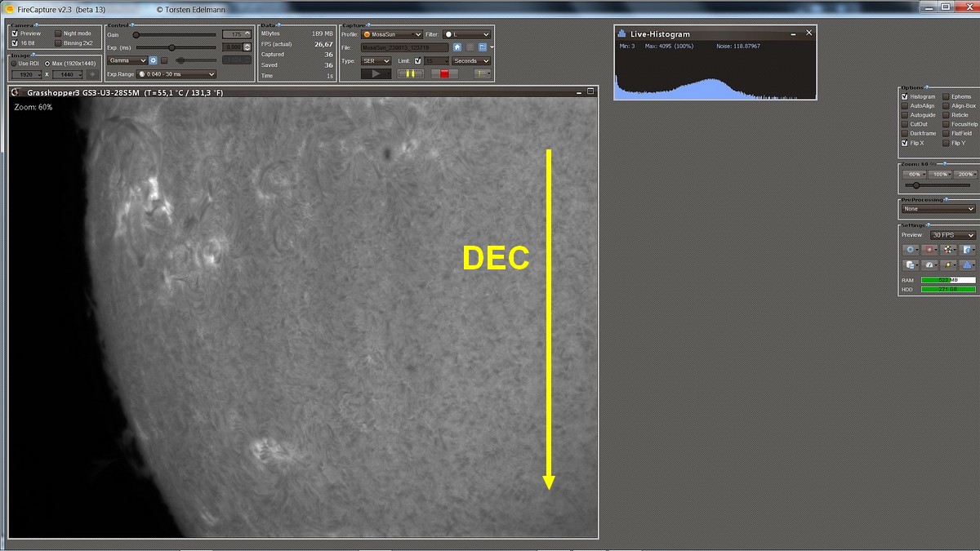The width and height of the screenshot is (980, 551).
Task: Click the File name input field
Action: point(404,47)
